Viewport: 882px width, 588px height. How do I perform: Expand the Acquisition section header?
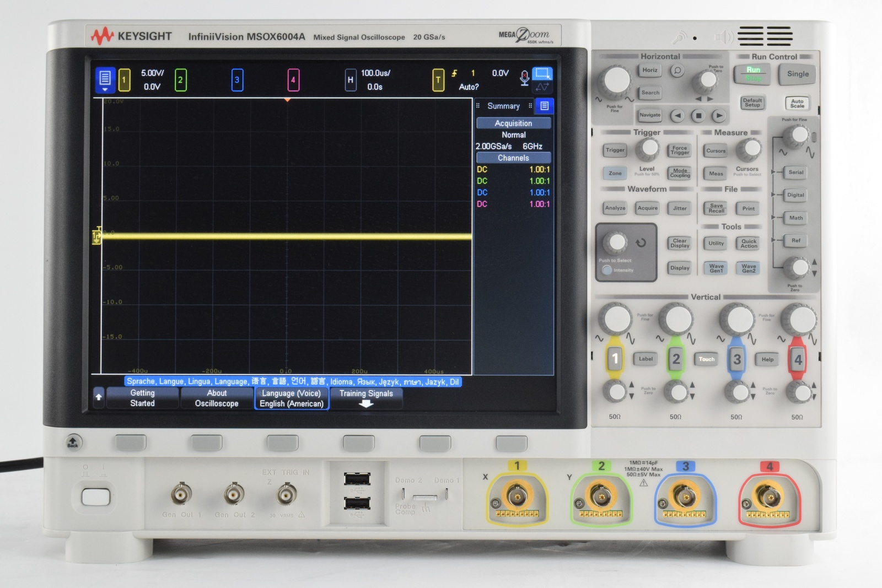513,123
